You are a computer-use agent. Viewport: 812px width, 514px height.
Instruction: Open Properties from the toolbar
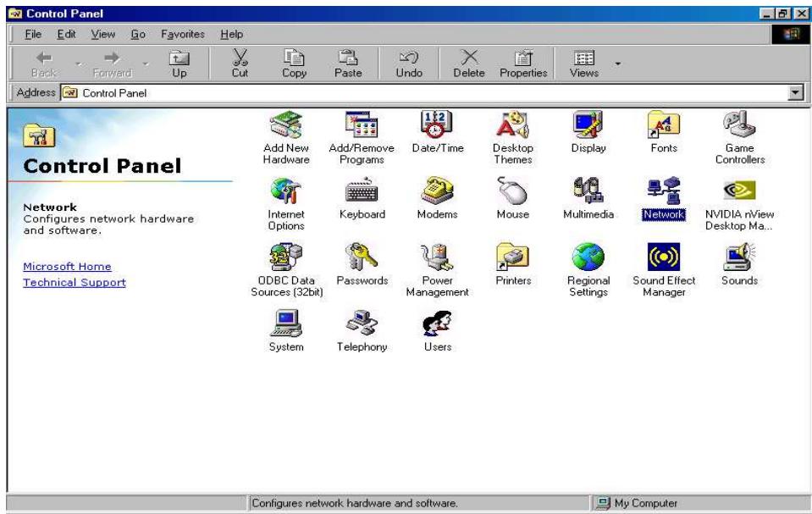[523, 64]
